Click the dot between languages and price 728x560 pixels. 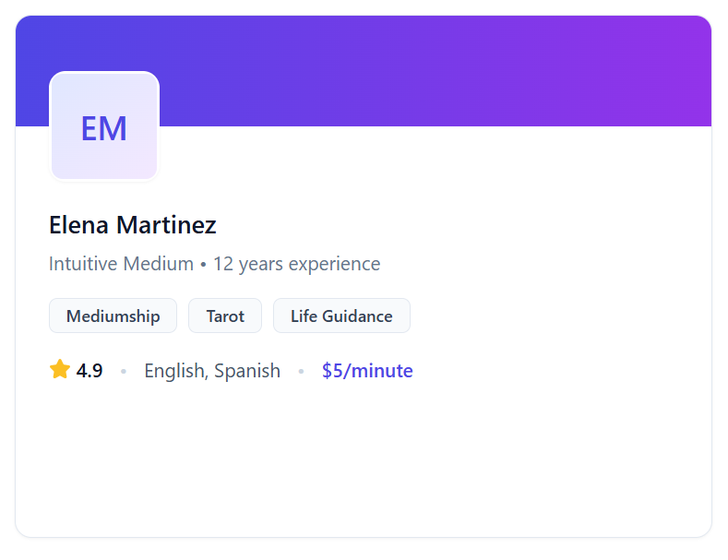301,372
